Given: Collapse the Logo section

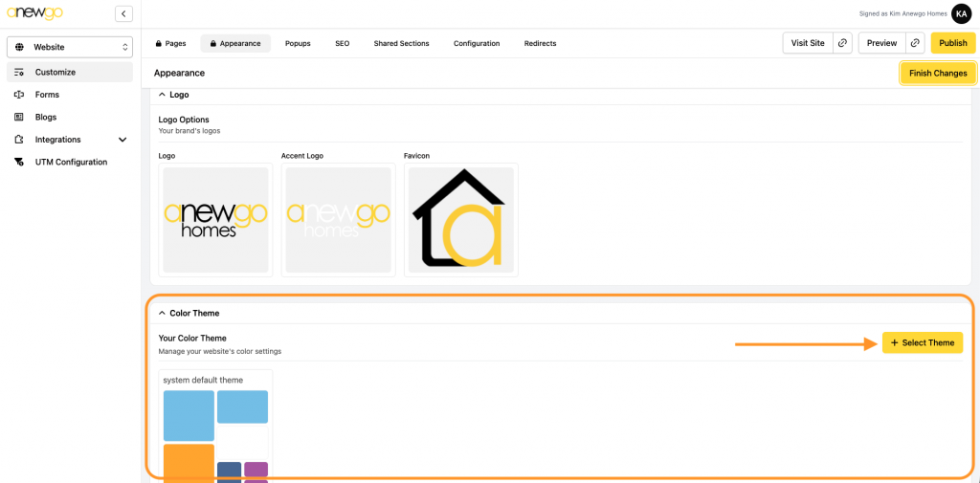Looking at the screenshot, I should coord(162,95).
